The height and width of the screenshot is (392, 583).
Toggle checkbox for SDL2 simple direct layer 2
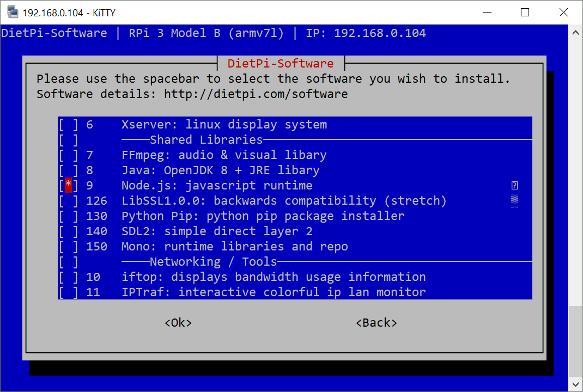(x=69, y=231)
